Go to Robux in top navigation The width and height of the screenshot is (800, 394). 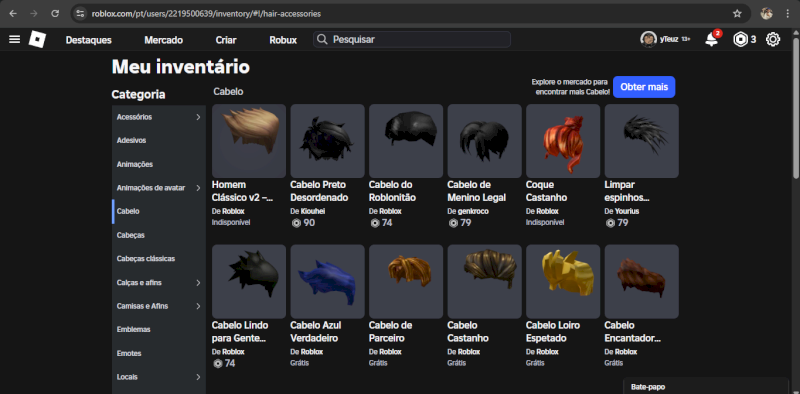pos(283,40)
